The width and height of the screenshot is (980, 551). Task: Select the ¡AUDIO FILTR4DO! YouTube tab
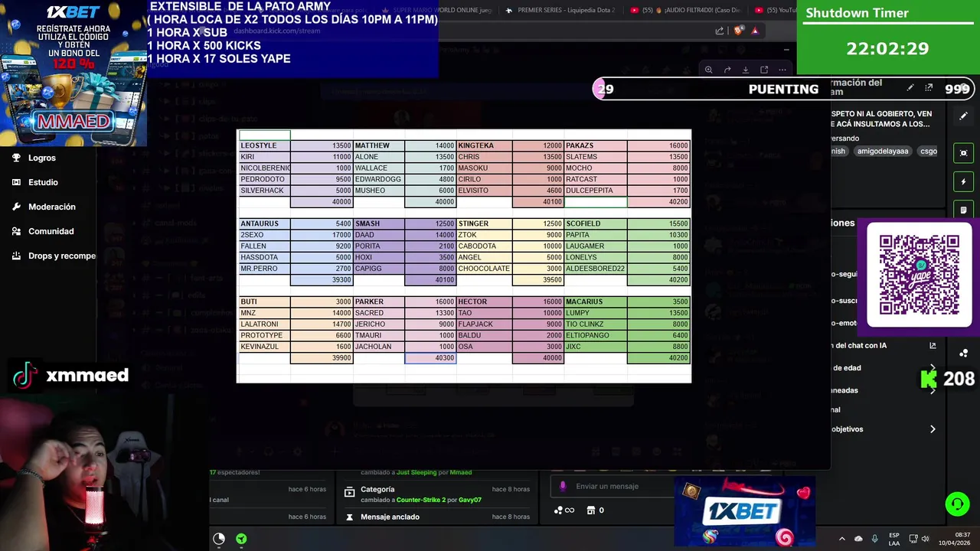(685, 11)
